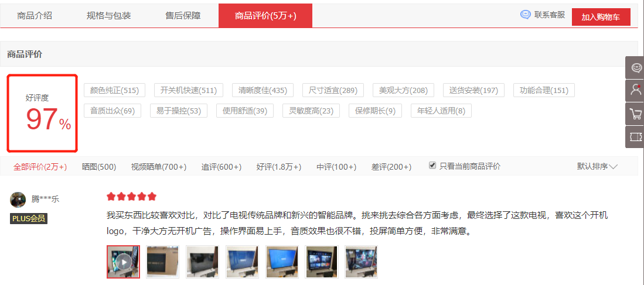Filter reviews by 中评(100+)
644x285 pixels.
pyautogui.click(x=336, y=167)
